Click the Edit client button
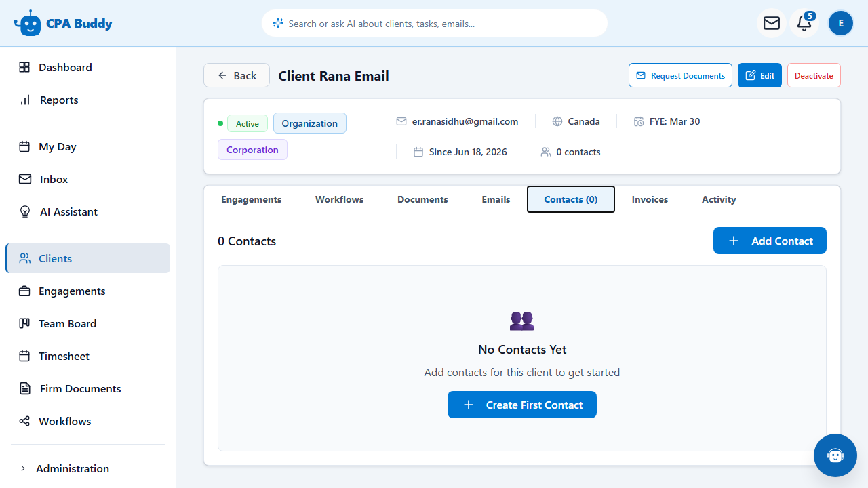 click(x=759, y=75)
